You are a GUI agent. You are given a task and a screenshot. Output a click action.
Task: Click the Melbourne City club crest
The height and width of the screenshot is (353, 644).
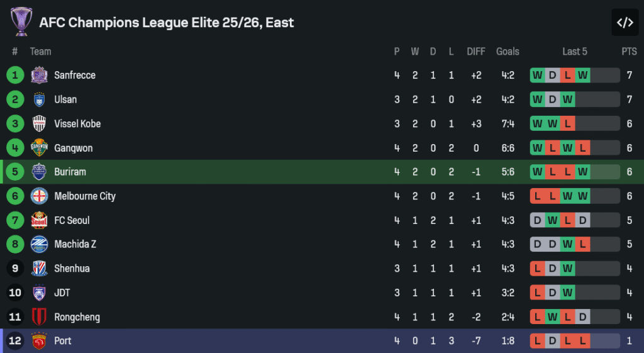tap(39, 196)
